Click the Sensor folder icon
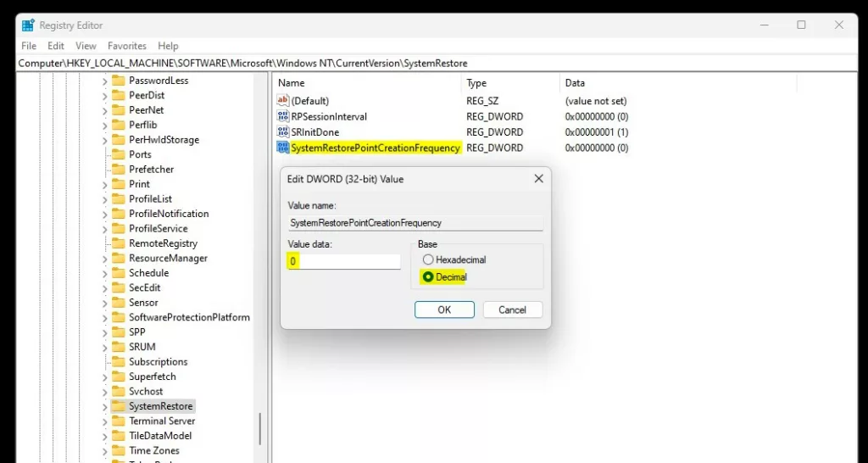This screenshot has height=463, width=868. [119, 303]
